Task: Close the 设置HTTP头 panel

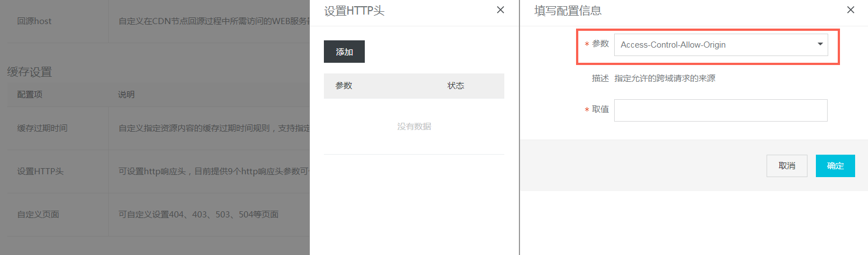Action: (500, 10)
